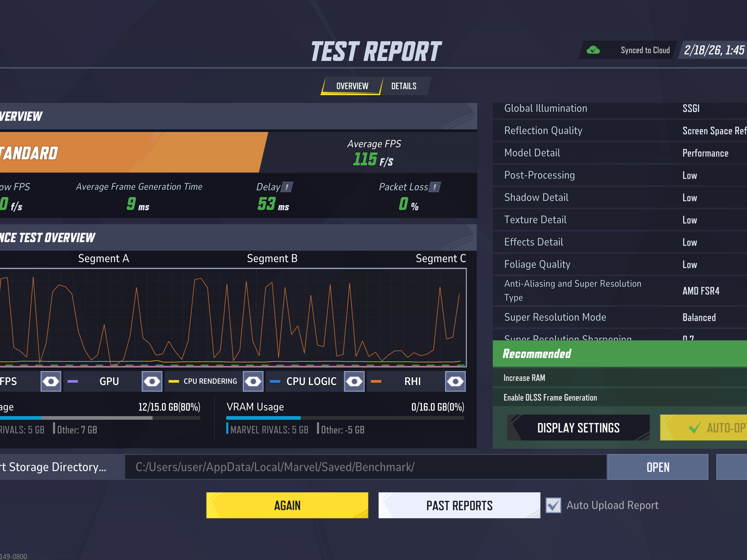Click the Effects Detail setting row

(620, 242)
